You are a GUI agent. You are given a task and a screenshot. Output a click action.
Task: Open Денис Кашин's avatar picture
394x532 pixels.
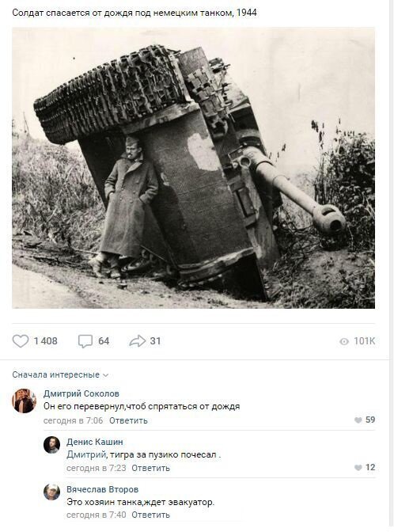click(52, 445)
